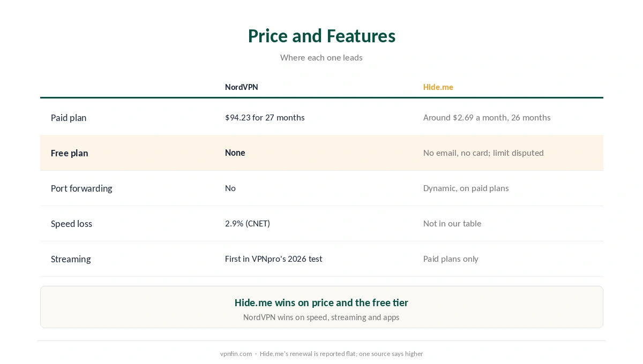643x364 pixels.
Task: Click the '$94.23 for 27 months' cell
Action: click(x=265, y=117)
